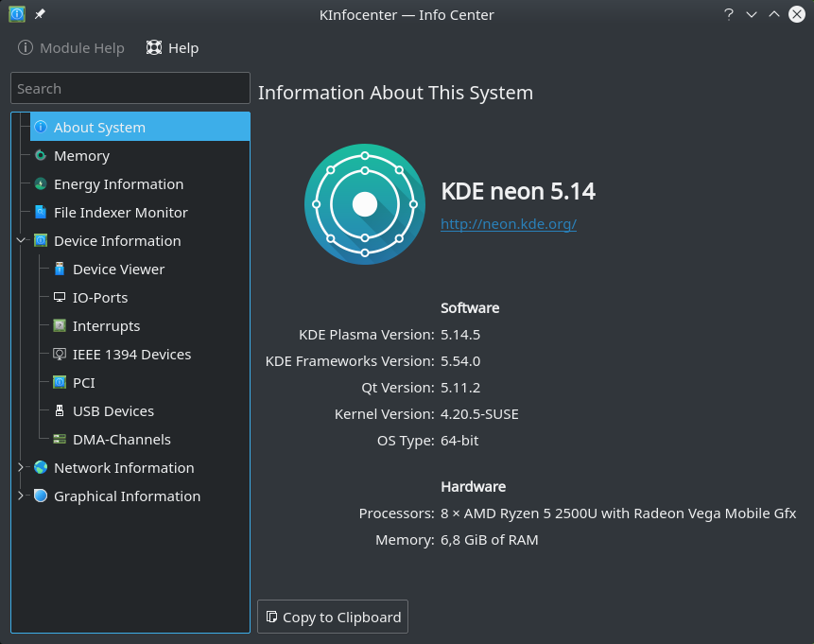Screen dimensions: 814x644
Task: Select Graphical Information category label
Action: pos(128,496)
